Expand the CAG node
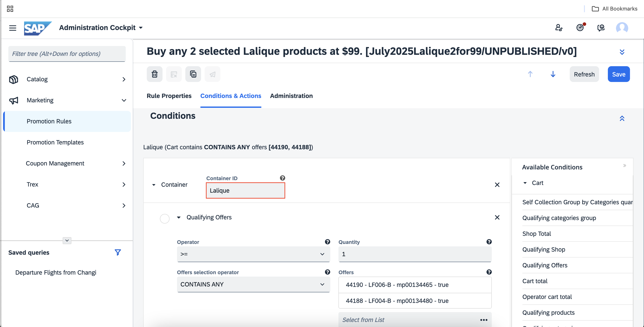Image resolution: width=644 pixels, height=327 pixels. click(124, 205)
